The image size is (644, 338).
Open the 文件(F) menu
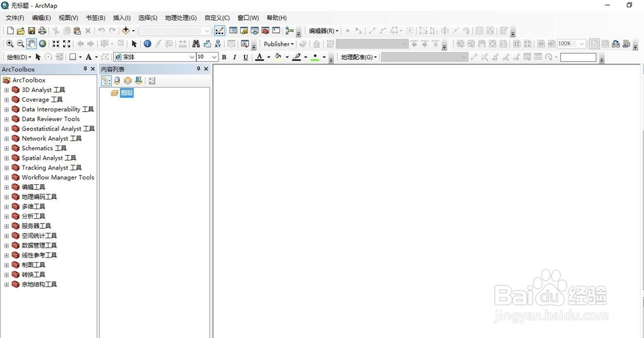(x=15, y=17)
